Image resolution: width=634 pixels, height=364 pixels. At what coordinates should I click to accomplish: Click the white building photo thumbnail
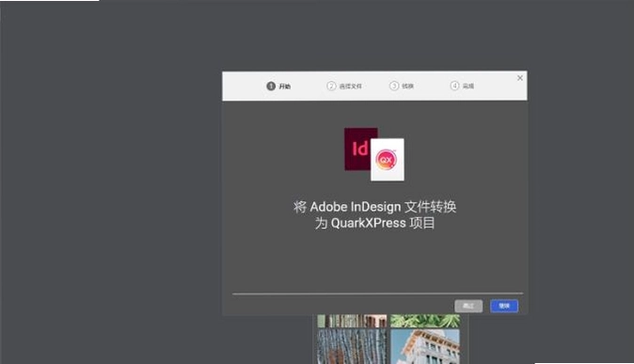425,346
